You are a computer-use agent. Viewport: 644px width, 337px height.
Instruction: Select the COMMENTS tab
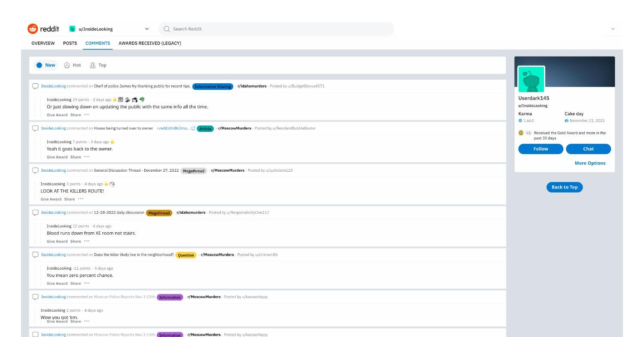[x=97, y=43]
